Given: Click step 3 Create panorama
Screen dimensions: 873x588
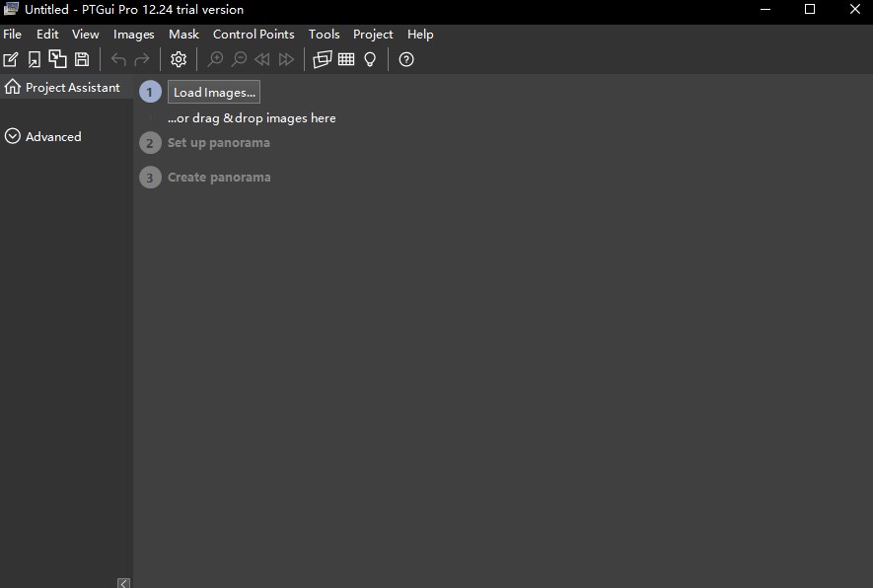Looking at the screenshot, I should 219,177.
